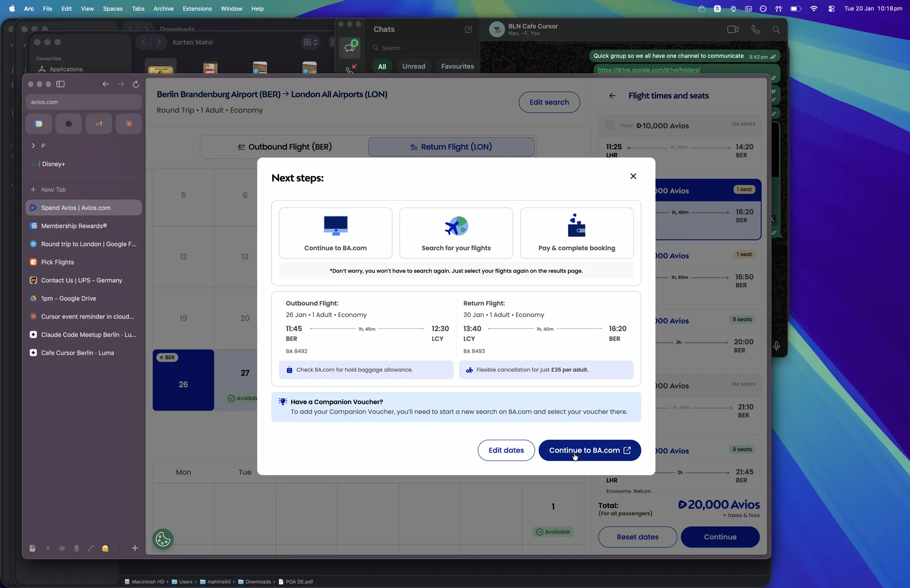Image resolution: width=910 pixels, height=588 pixels.
Task: Open a New Tab in Arc
Action: coord(84,190)
